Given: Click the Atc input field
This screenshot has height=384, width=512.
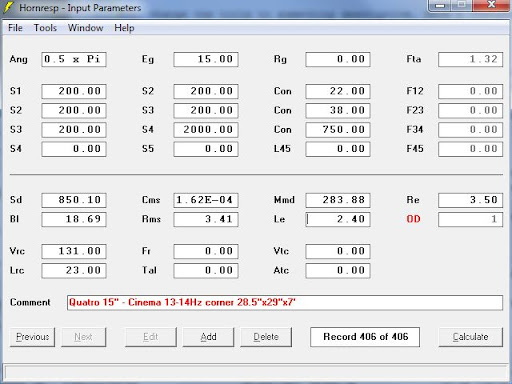Looking at the screenshot, I should [338, 270].
